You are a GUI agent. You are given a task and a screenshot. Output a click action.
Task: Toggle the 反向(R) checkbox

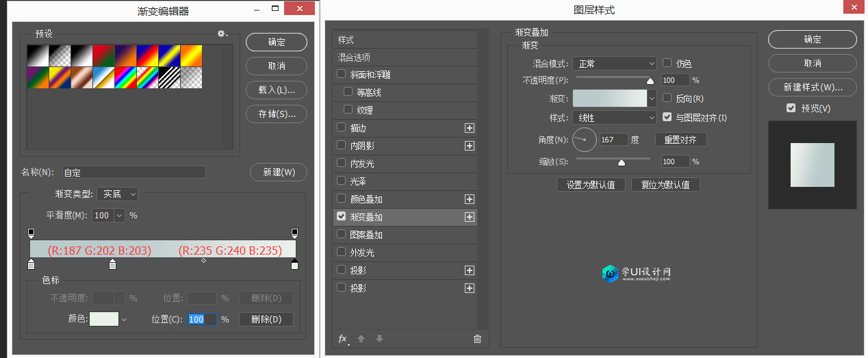click(x=667, y=99)
